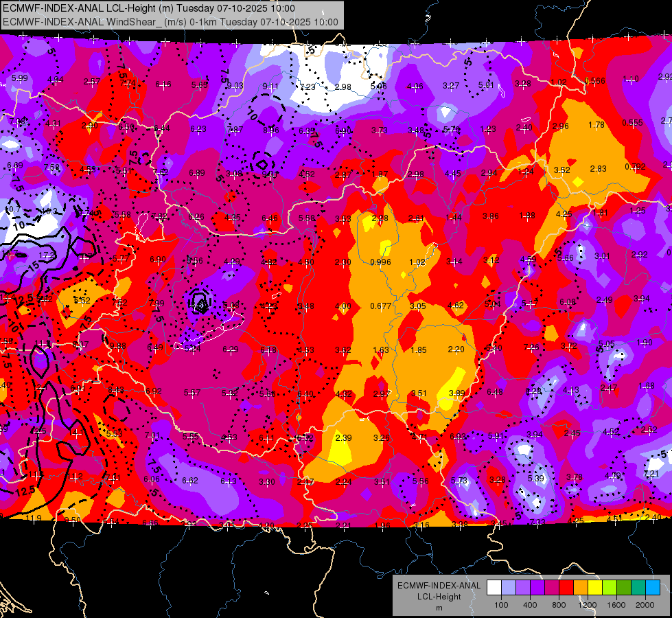This screenshot has width=672, height=618.
Task: Click the map value 4.00
Action: coord(343,306)
